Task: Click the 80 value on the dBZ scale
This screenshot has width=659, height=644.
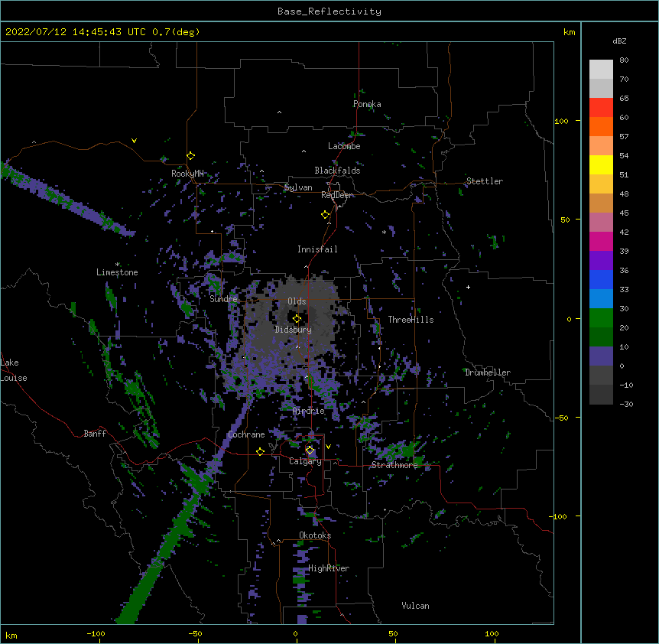Action: point(624,60)
